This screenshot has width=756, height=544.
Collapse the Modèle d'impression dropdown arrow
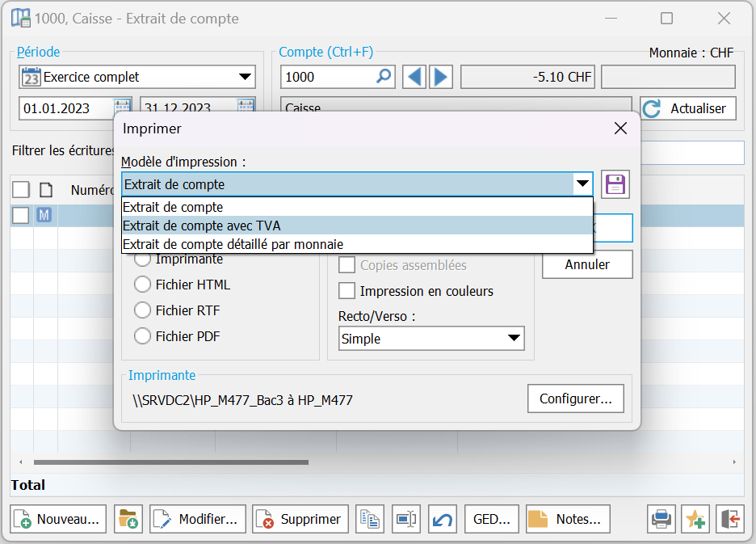(582, 184)
